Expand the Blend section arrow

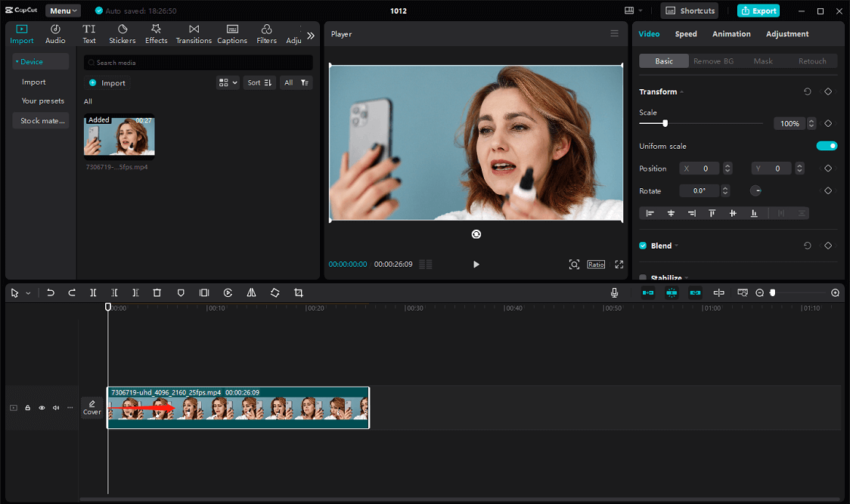click(x=677, y=246)
